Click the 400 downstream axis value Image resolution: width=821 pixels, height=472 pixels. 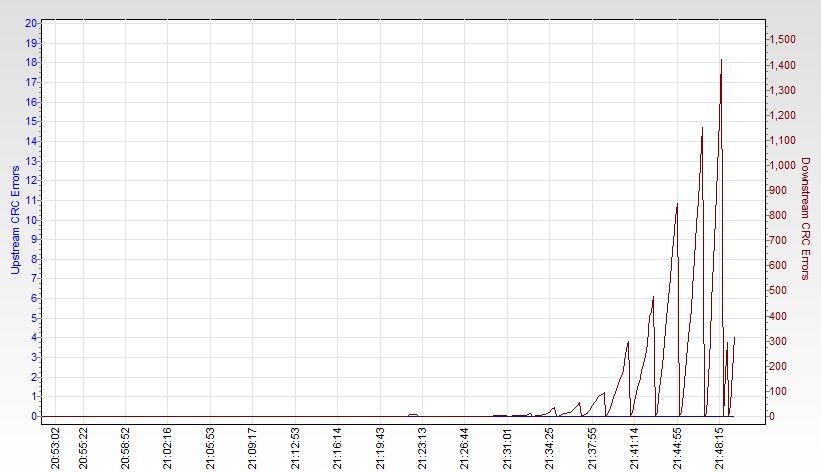[778, 316]
